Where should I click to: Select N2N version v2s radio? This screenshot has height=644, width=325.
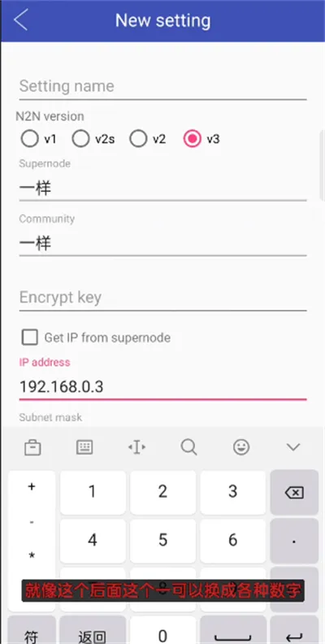(x=93, y=139)
